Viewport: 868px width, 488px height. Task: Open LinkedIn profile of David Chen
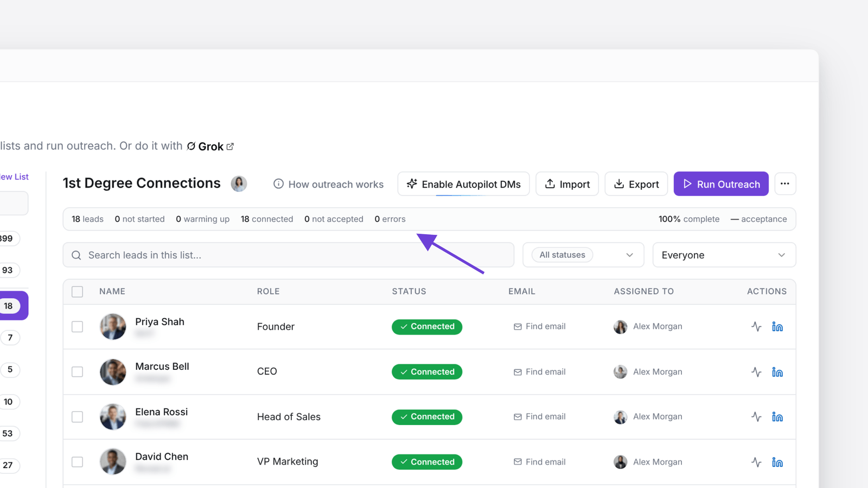click(777, 462)
